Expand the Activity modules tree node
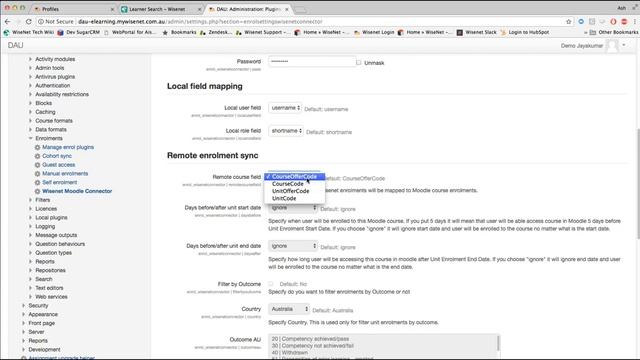 tap(31, 59)
